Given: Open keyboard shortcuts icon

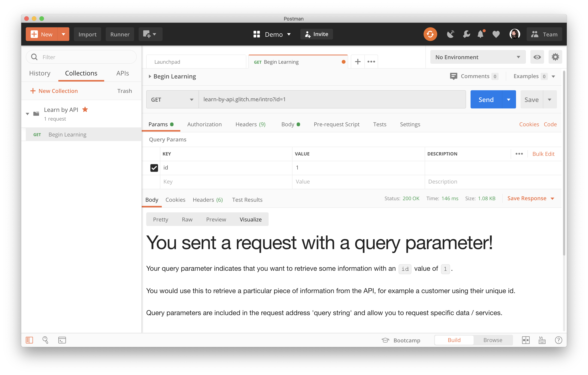Looking at the screenshot, I should [x=542, y=340].
